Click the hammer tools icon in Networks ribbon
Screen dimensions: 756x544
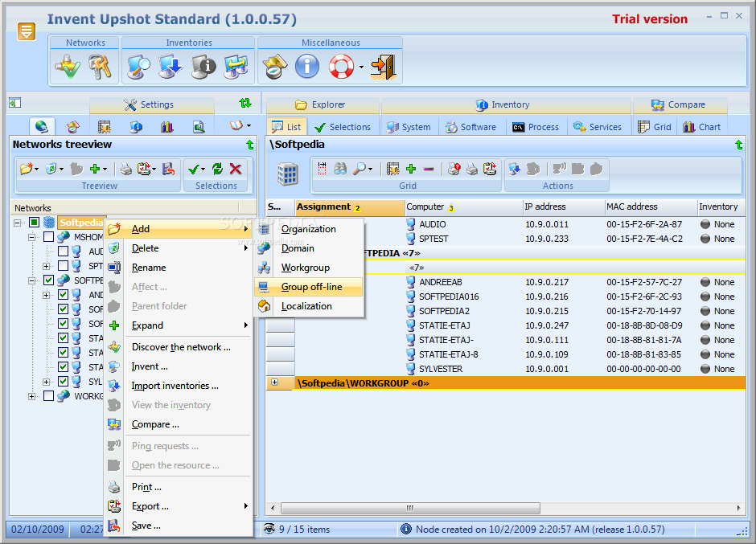click(100, 67)
